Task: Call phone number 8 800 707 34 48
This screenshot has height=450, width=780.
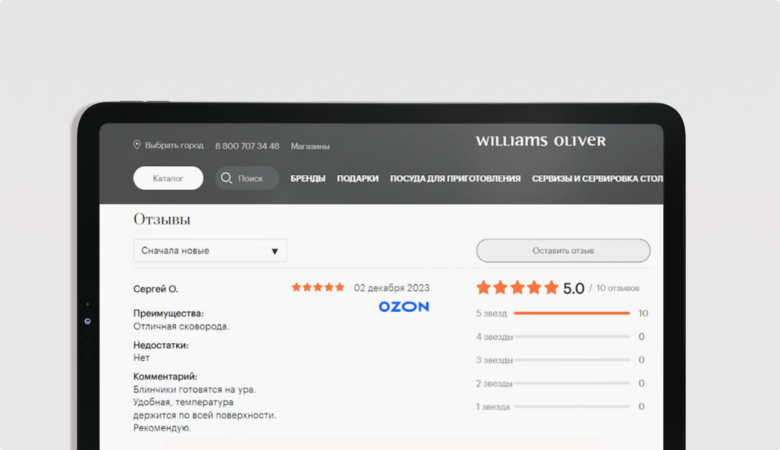Action: click(247, 146)
